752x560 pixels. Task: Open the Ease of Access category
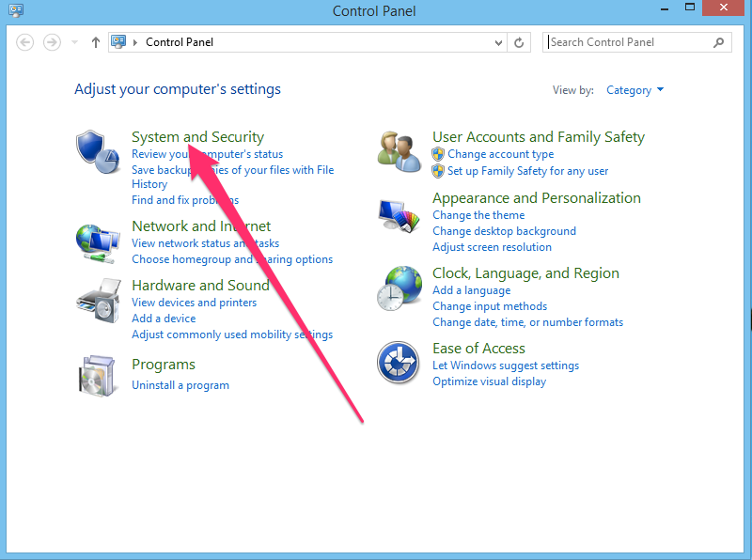coord(478,349)
